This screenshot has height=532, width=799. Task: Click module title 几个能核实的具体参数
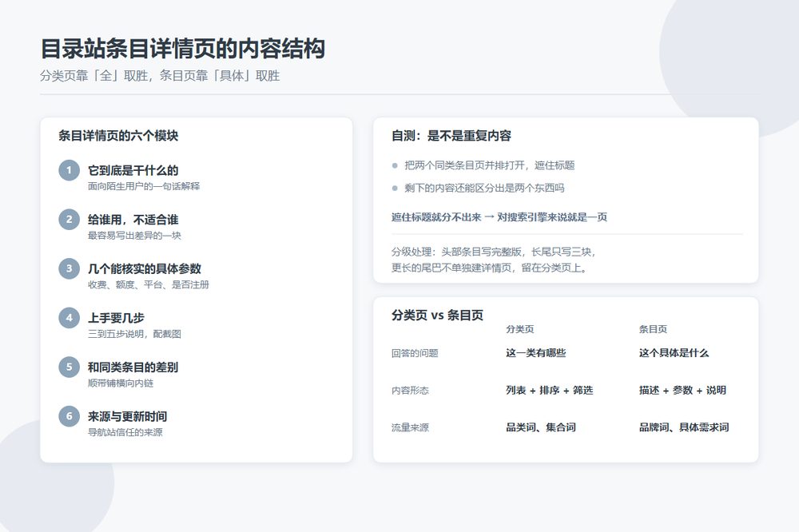pos(145,268)
